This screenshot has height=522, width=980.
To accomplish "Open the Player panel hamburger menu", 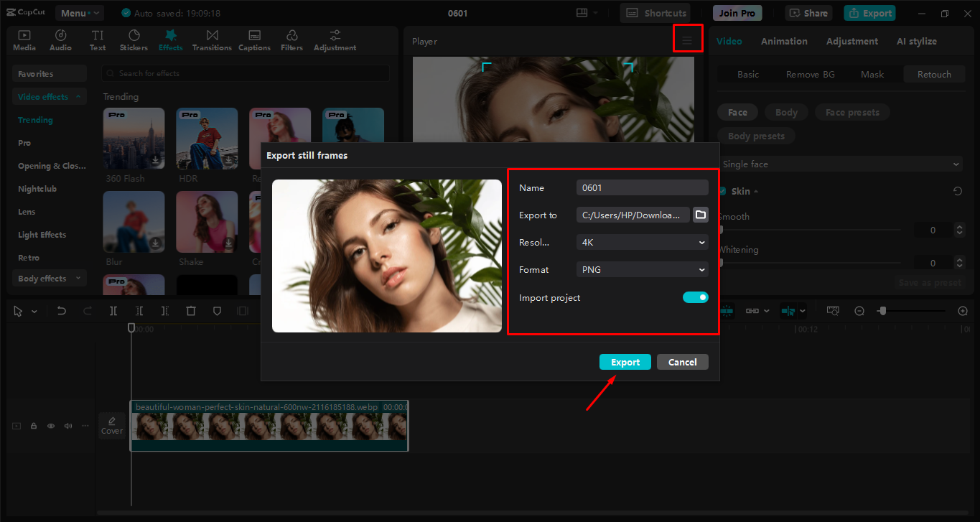I will click(x=687, y=41).
